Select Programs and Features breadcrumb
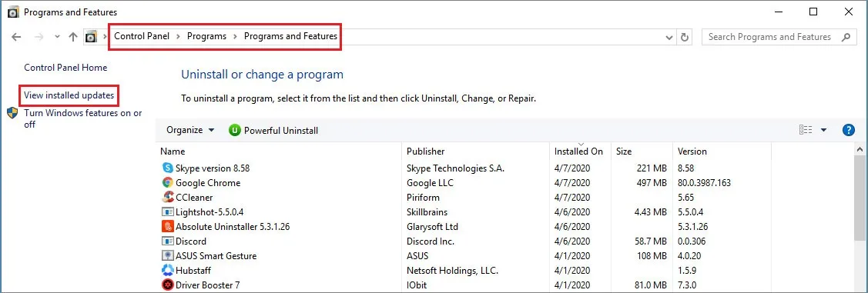868x293 pixels. 290,36
